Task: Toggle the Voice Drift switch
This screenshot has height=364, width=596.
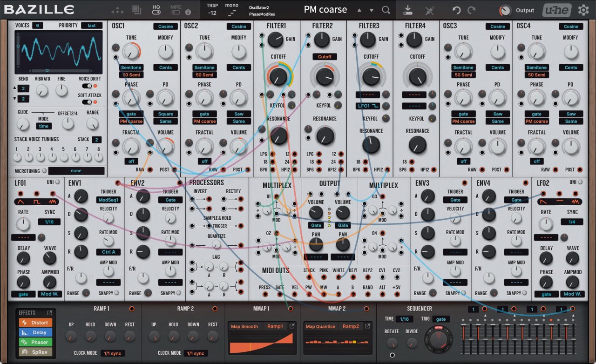Action: (x=87, y=86)
